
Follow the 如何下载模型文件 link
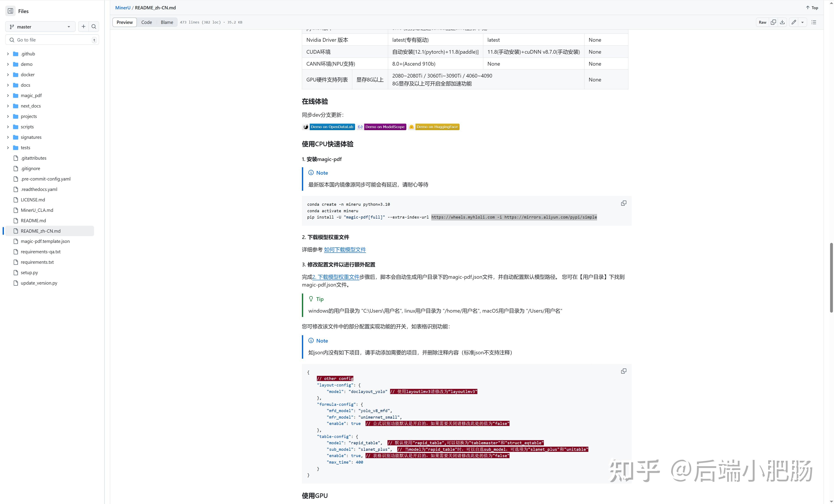(x=345, y=249)
